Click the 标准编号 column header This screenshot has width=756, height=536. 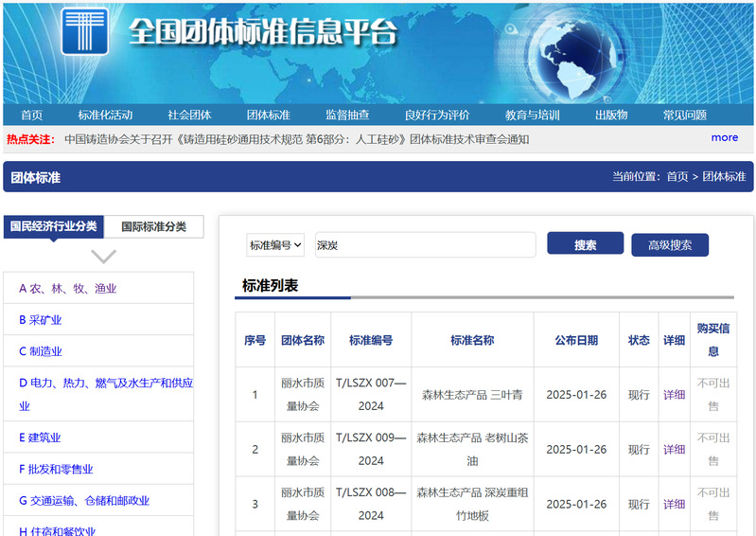click(371, 340)
